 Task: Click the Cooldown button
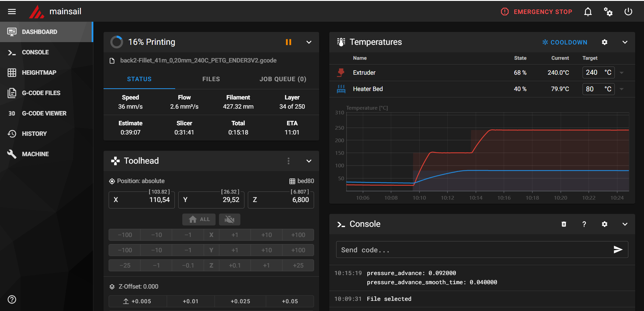pos(565,42)
